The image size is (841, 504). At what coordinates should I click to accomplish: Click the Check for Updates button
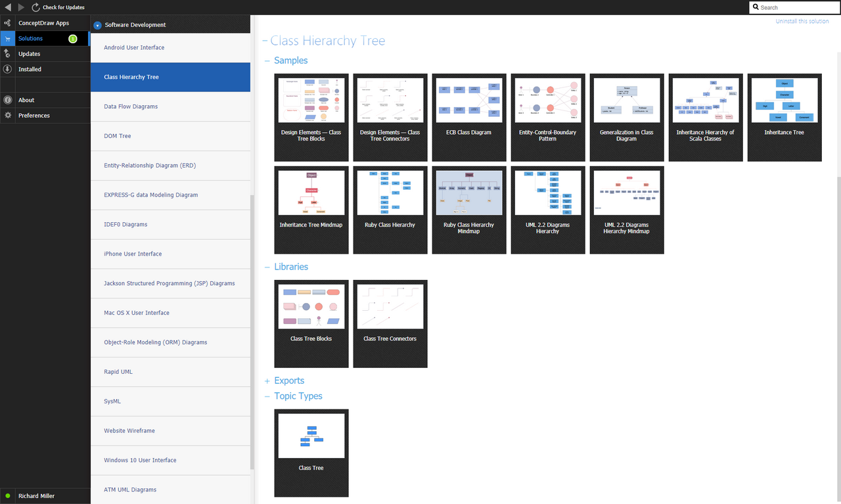coord(58,7)
